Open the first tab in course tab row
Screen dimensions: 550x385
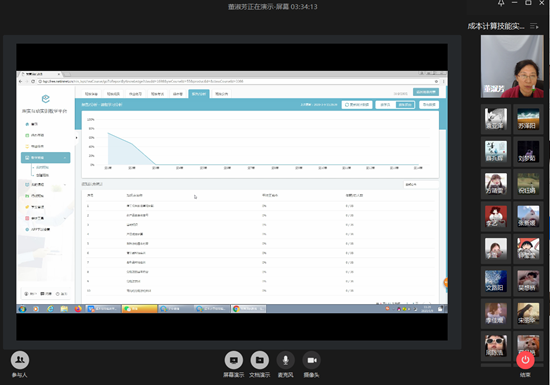coord(91,94)
